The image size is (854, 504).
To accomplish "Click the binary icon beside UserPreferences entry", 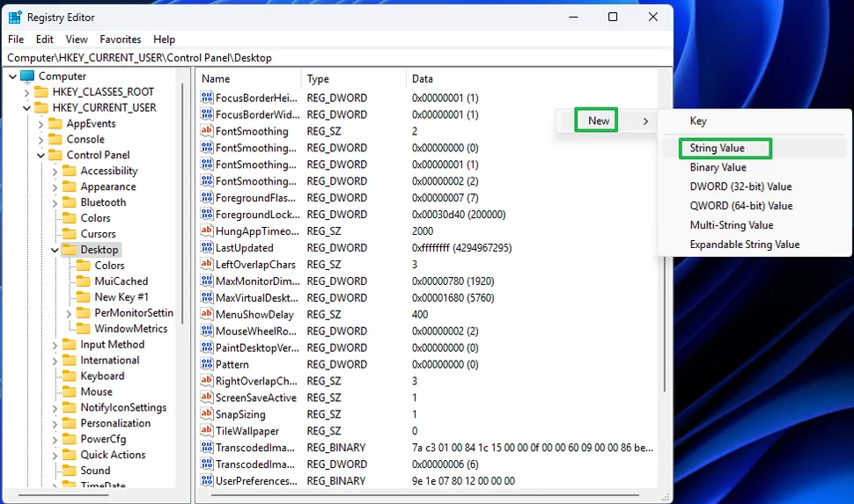I will [207, 481].
